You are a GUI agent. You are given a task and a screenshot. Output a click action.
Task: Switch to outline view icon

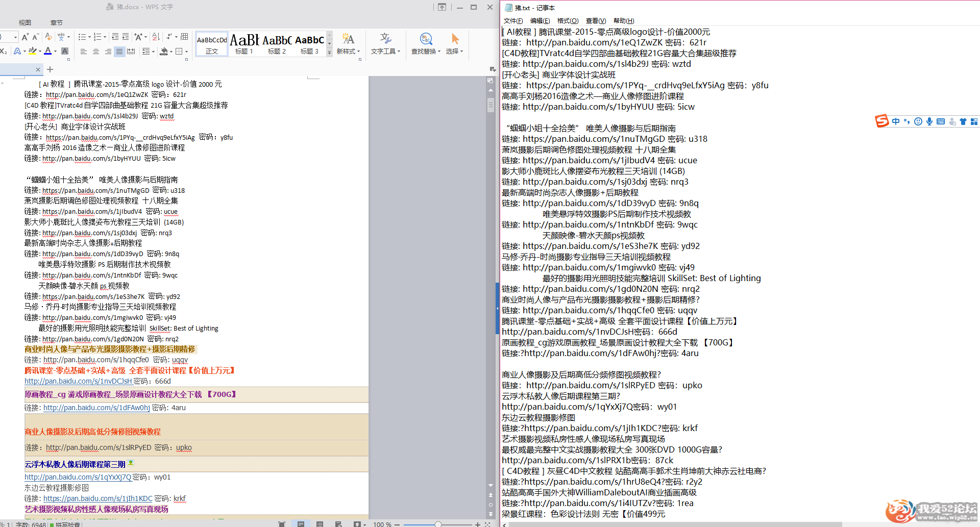pyautogui.click(x=320, y=524)
